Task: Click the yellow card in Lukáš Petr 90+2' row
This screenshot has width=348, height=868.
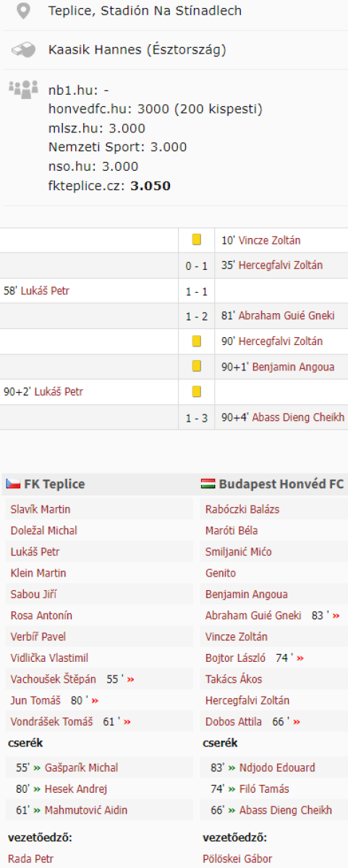Action: (196, 392)
